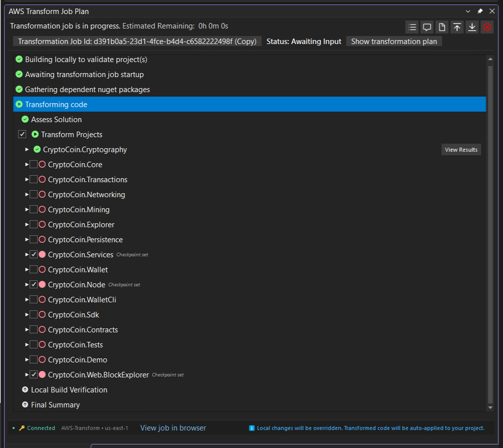The image size is (503, 448).
Task: Select the Building locally to validate project(s) label
Action: click(x=86, y=59)
